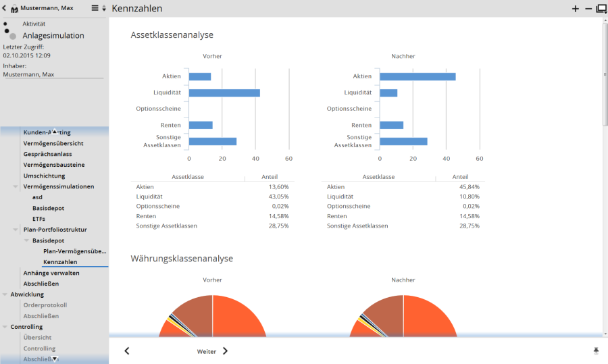Open Vermögensübersicht in the navigation tree
The width and height of the screenshot is (608, 364).
[53, 143]
